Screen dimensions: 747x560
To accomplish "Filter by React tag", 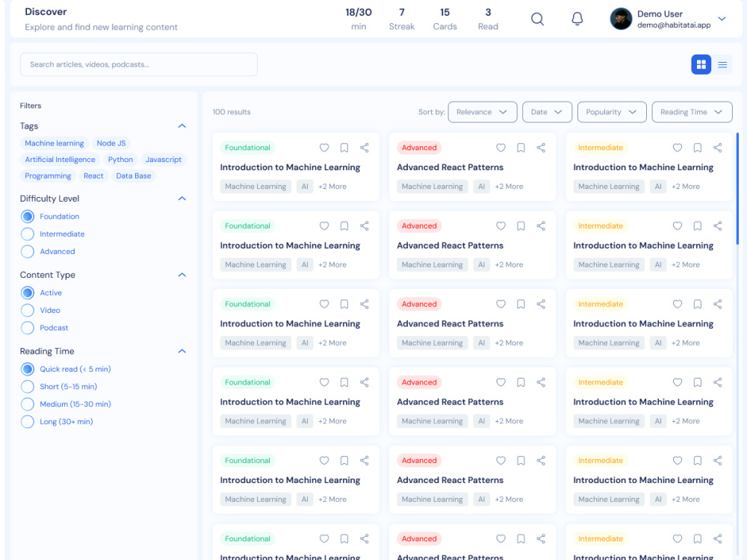I will tap(93, 175).
